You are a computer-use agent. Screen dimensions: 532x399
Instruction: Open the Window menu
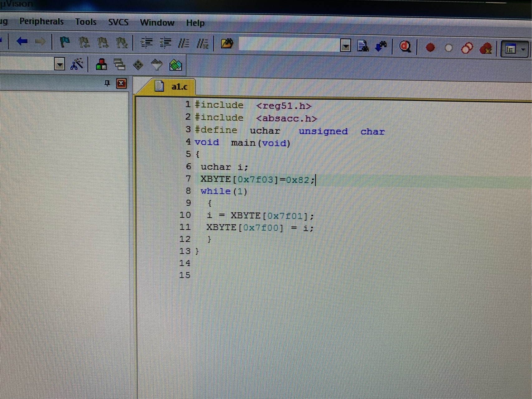pos(157,22)
